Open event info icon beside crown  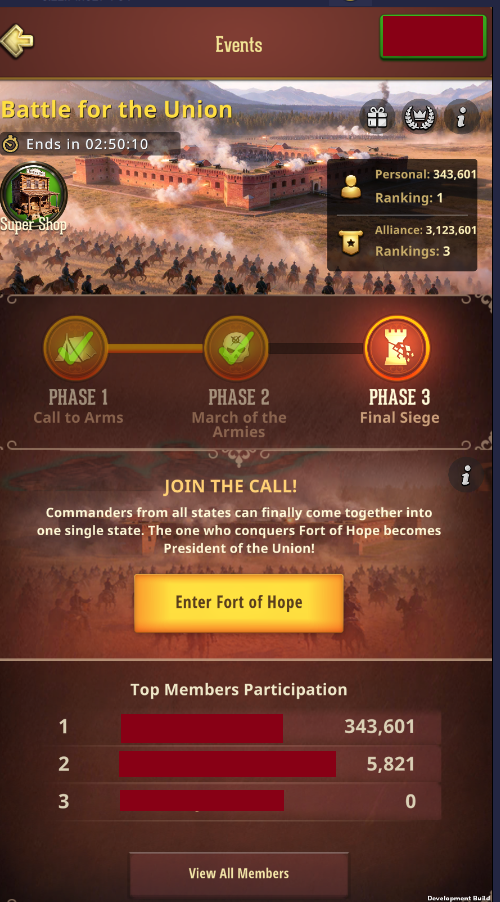[x=462, y=117]
